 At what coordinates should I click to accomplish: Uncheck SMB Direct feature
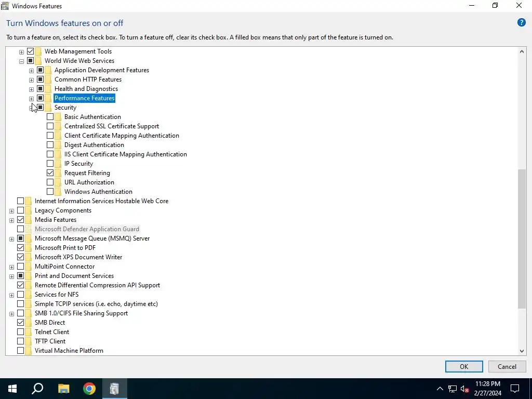tap(20, 322)
